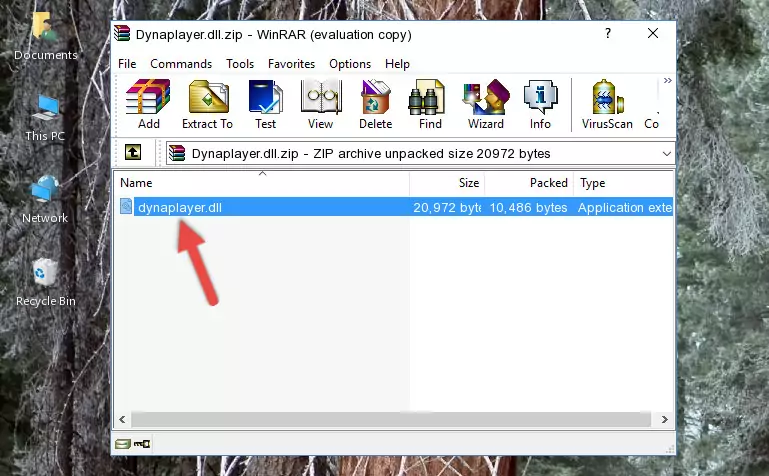Open the Options menu
The width and height of the screenshot is (769, 476).
tap(350, 64)
